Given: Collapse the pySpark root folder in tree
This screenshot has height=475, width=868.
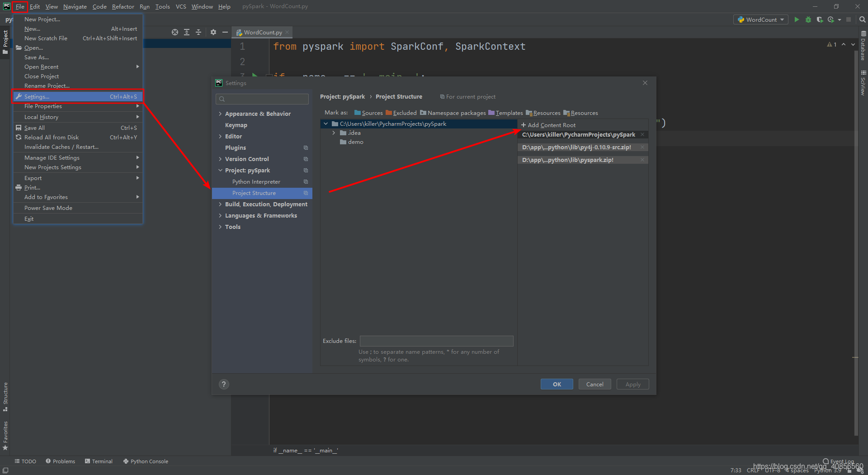Looking at the screenshot, I should [325, 123].
